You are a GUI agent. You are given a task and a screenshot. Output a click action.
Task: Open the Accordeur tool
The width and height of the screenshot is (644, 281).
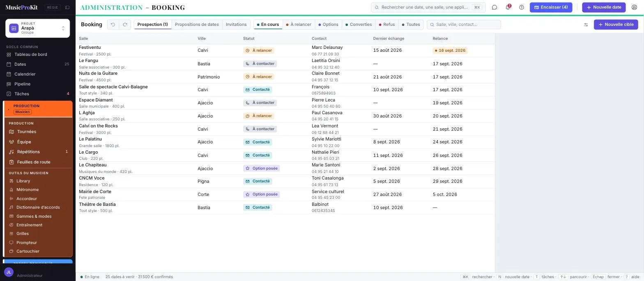click(x=38, y=199)
